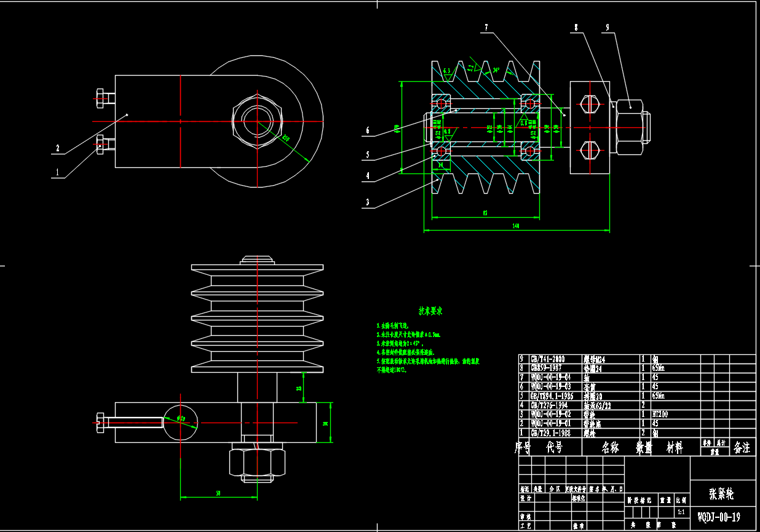Select the 材料 column header
This screenshot has height=532, width=760.
[675, 448]
